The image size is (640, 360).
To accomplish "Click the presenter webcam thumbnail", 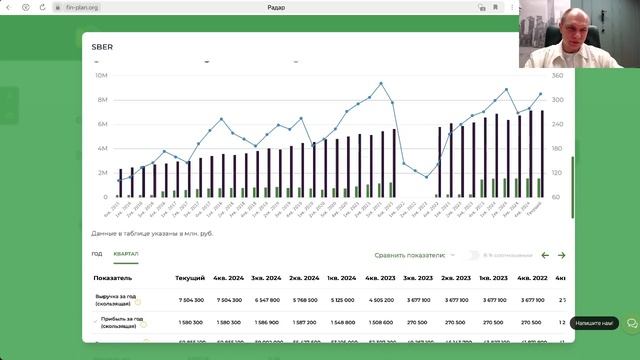I will (580, 34).
